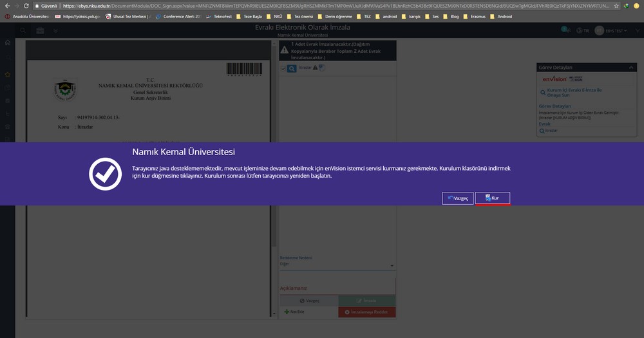Bookmark this page with star icon

point(616,6)
